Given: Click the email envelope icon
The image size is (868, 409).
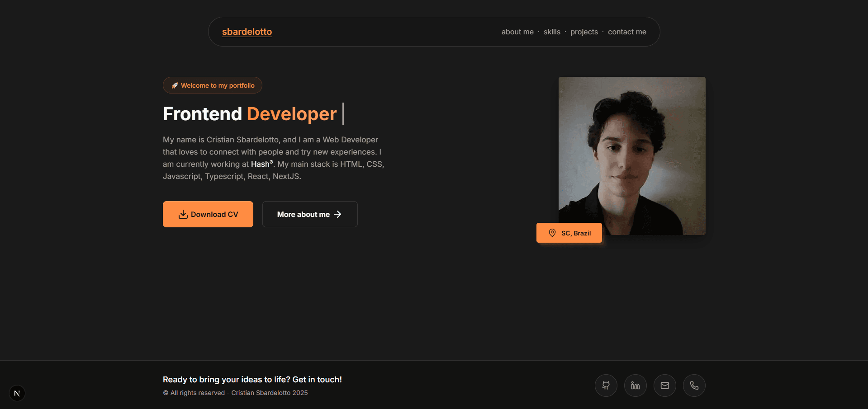Looking at the screenshot, I should pos(664,385).
